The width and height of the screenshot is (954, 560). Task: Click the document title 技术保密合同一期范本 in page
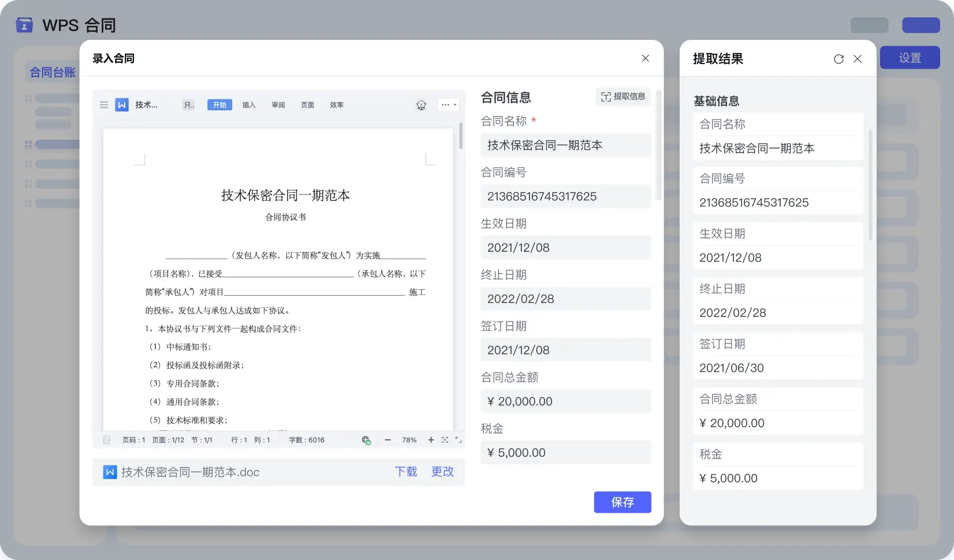(285, 196)
